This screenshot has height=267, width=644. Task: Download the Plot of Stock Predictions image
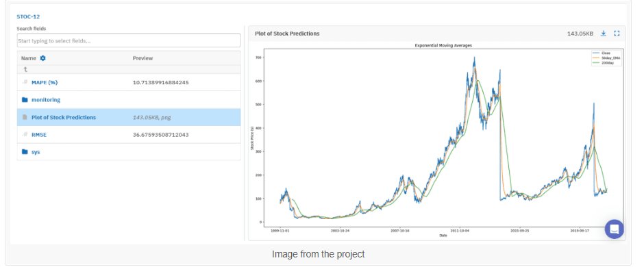(x=604, y=34)
